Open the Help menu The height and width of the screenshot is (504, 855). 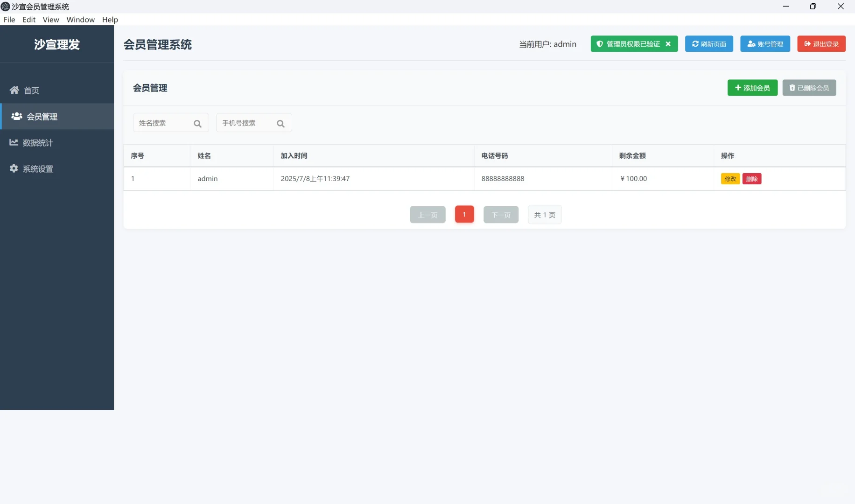[x=110, y=20]
